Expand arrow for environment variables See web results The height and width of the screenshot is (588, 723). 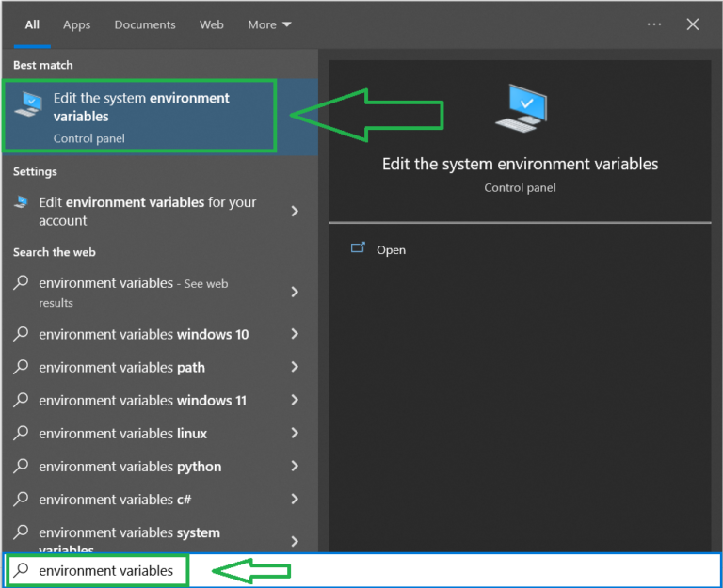pos(295,293)
